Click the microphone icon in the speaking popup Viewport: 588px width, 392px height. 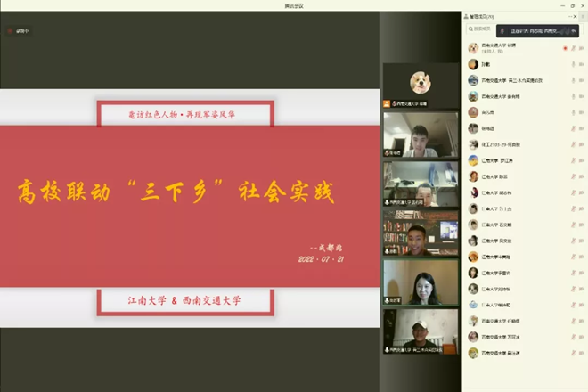[x=504, y=30]
